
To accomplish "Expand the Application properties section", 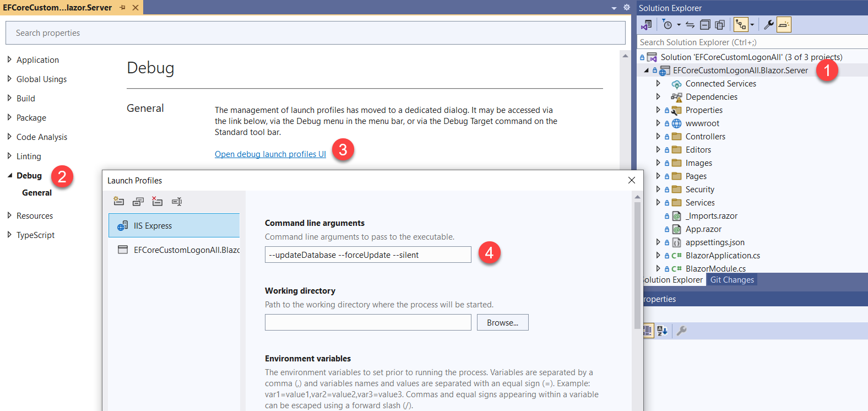I will [9, 60].
